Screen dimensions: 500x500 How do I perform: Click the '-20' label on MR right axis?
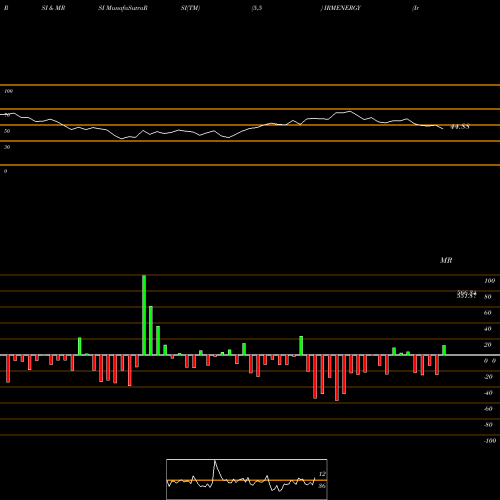tap(488, 377)
